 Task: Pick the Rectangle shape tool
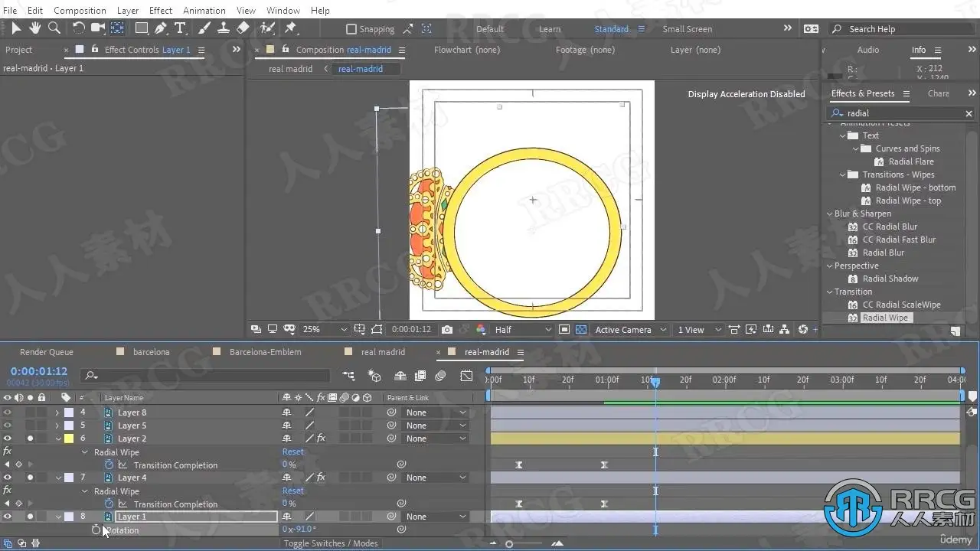(142, 28)
